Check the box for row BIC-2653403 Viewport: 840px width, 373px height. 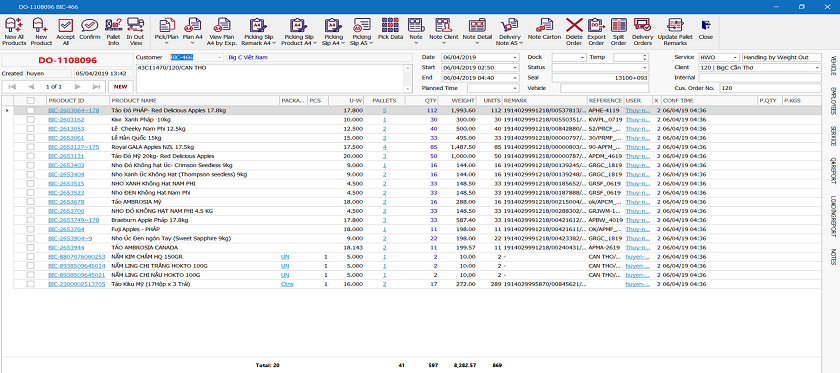(x=31, y=165)
